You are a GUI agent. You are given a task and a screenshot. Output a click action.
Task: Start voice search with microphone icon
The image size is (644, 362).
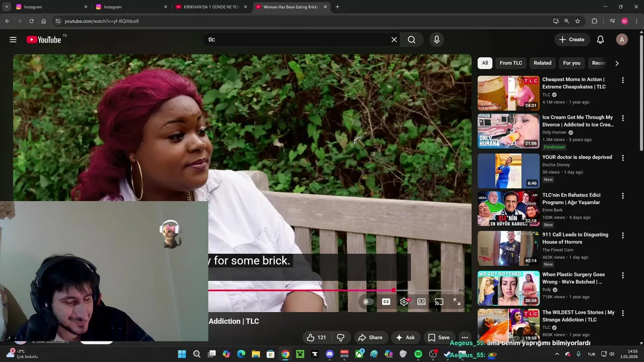436,40
